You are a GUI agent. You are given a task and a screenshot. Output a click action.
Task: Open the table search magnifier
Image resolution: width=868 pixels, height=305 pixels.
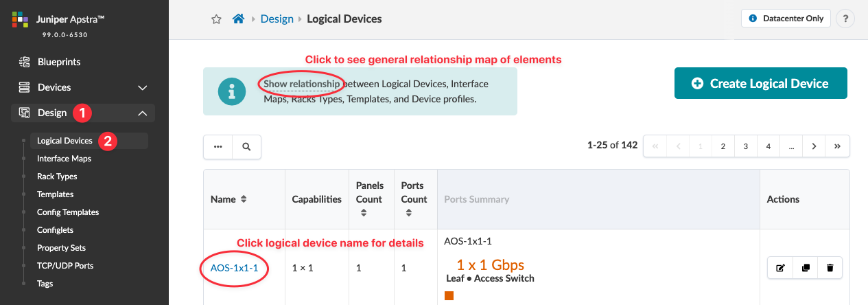point(246,146)
